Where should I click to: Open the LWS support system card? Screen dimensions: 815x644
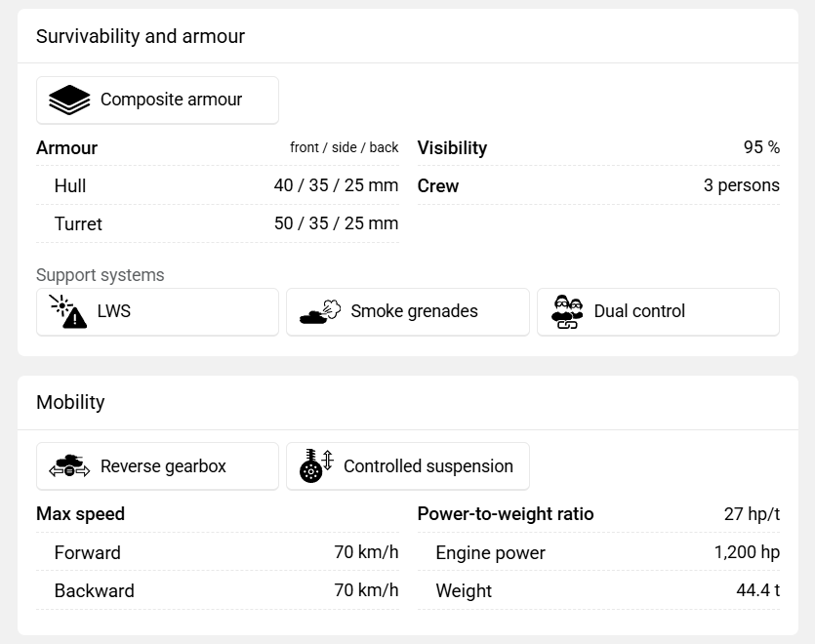pos(157,312)
